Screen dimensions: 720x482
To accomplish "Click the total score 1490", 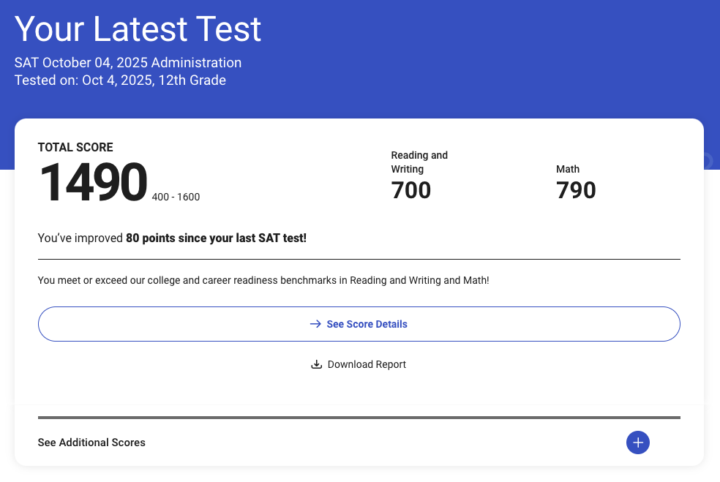I will (x=93, y=183).
